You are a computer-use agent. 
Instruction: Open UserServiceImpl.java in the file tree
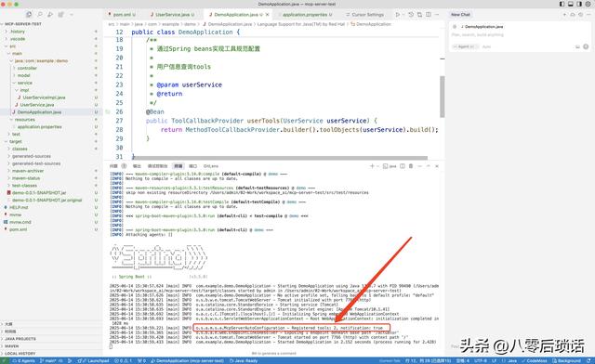tap(44, 97)
